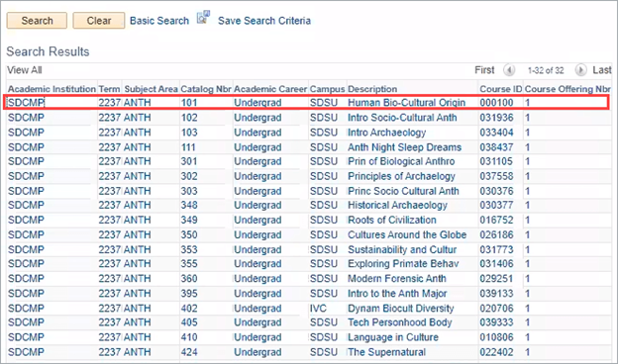Click Course ID 031105
This screenshot has height=364, width=618.
(496, 161)
